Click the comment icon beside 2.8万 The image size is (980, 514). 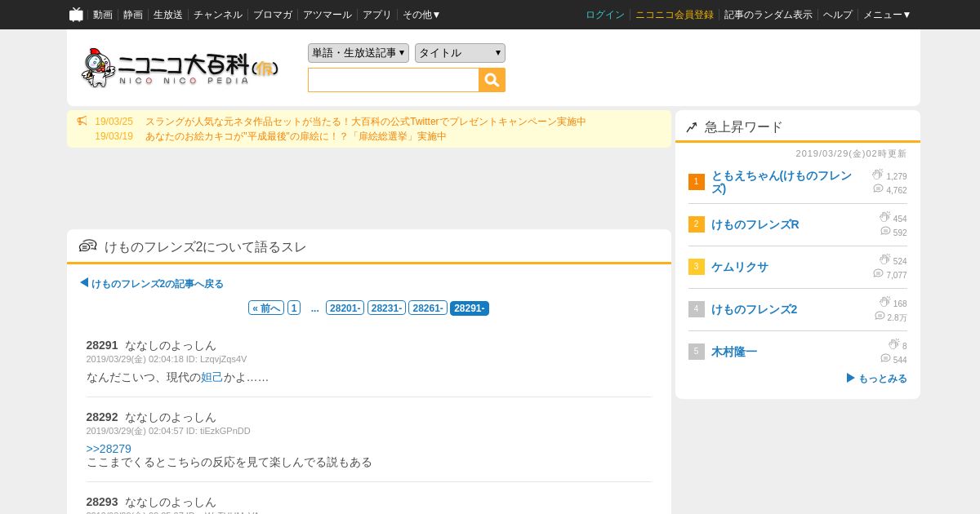[x=880, y=316]
